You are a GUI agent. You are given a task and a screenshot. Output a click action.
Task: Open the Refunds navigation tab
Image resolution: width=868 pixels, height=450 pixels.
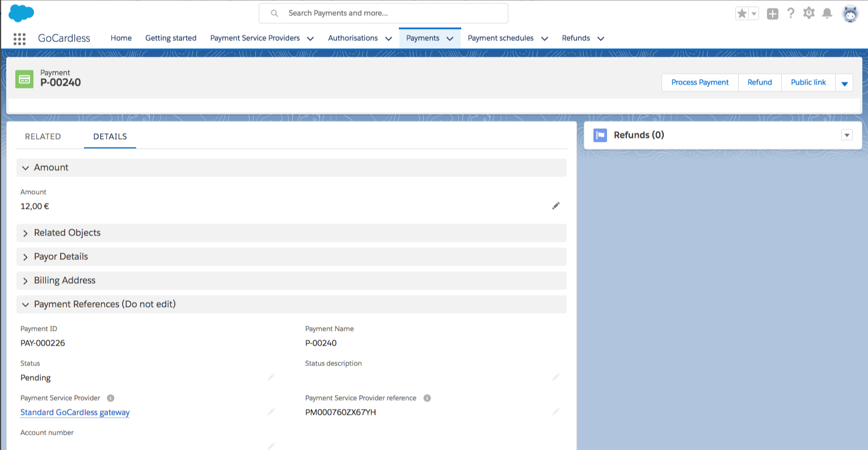tap(576, 38)
